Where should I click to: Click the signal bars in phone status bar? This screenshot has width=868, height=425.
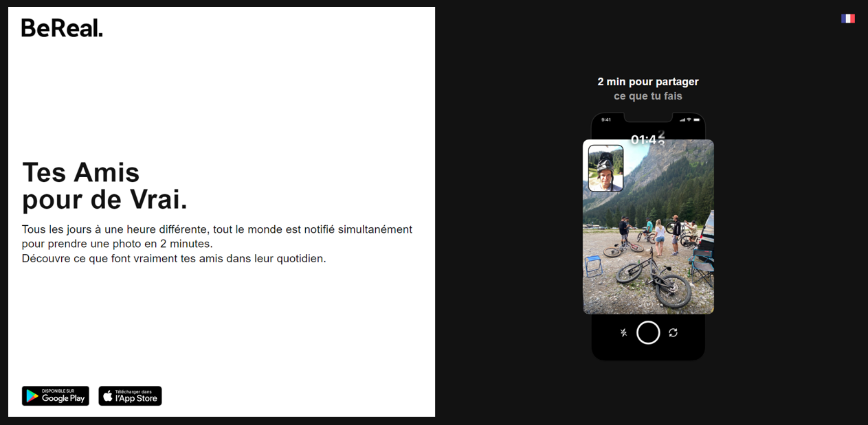click(682, 119)
